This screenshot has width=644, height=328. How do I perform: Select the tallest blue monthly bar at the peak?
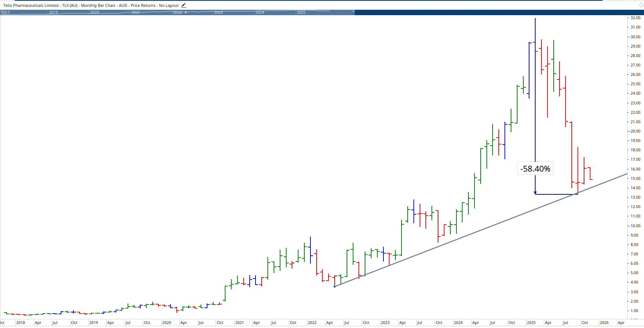[529, 69]
